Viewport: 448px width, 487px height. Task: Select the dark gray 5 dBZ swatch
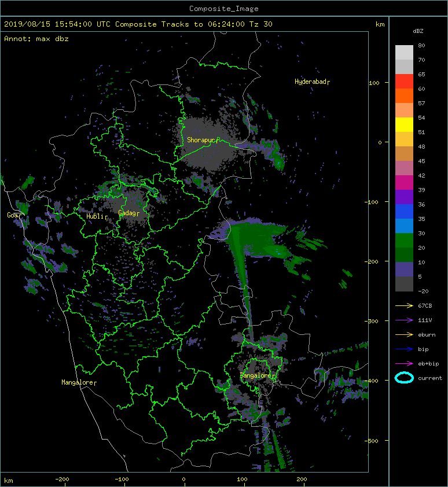pyautogui.click(x=404, y=283)
